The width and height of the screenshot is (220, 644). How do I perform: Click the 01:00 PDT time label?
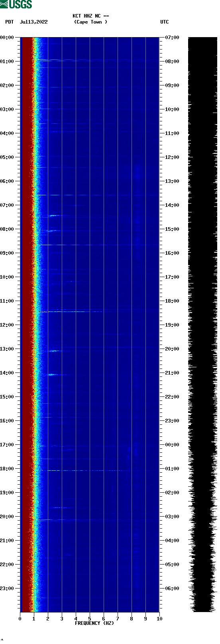7,61
